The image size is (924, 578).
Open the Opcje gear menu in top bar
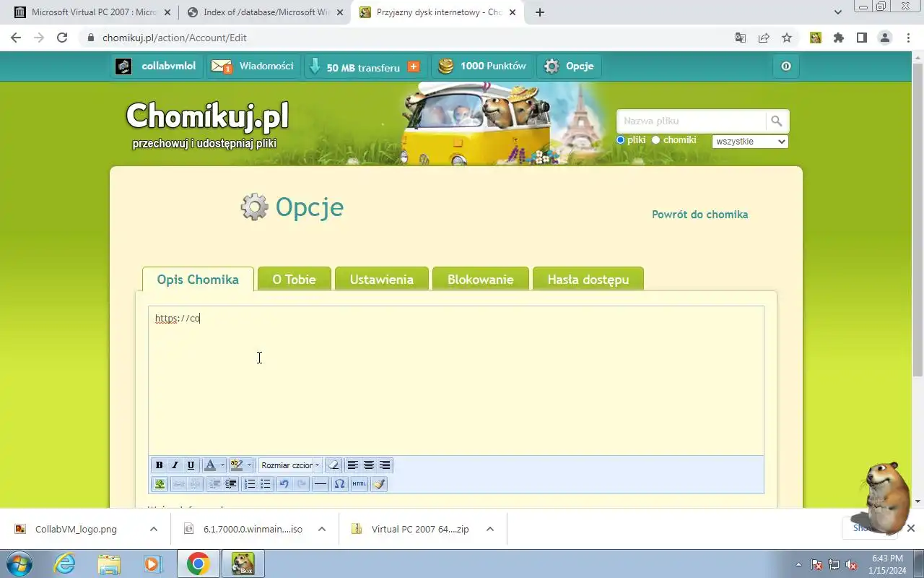tap(570, 66)
